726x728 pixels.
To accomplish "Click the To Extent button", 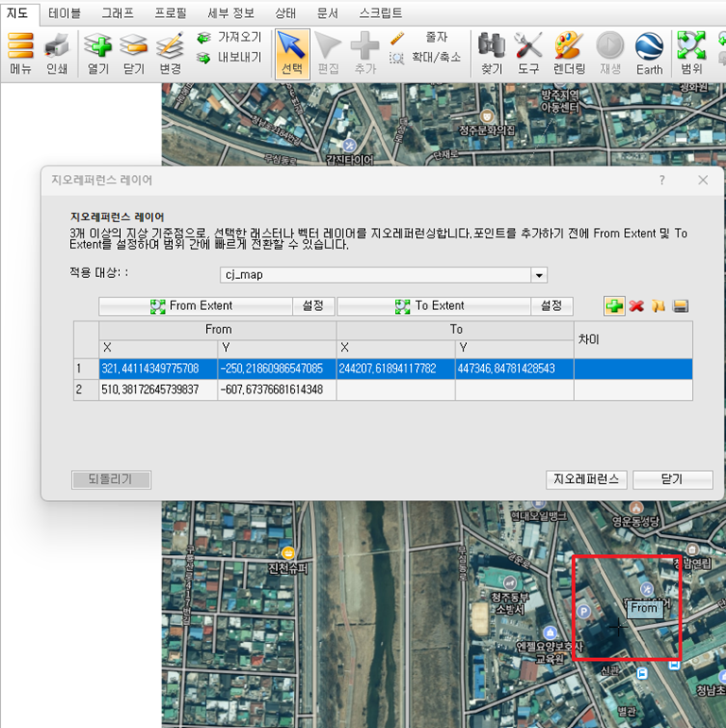I will click(434, 306).
